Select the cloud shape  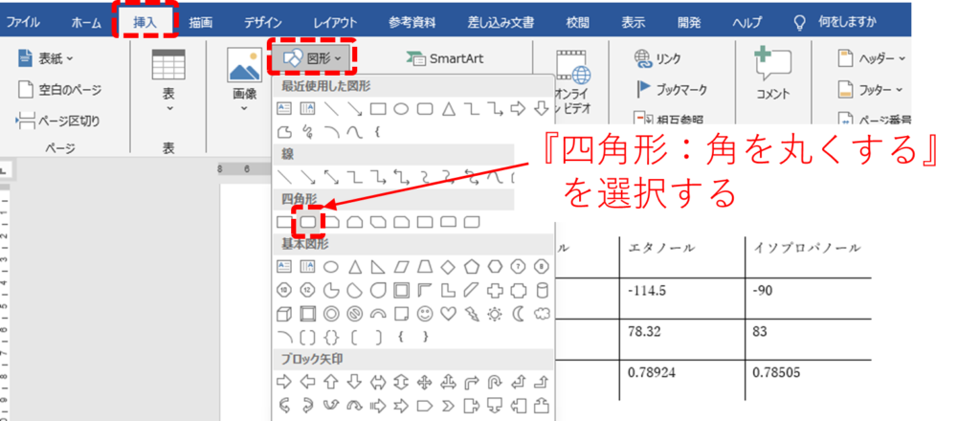542,313
